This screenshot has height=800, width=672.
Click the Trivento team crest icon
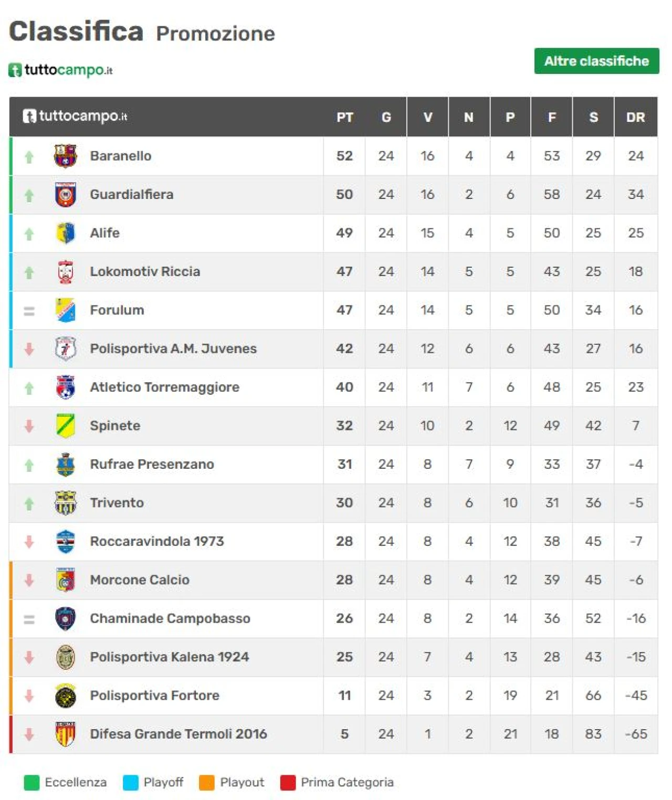66,503
